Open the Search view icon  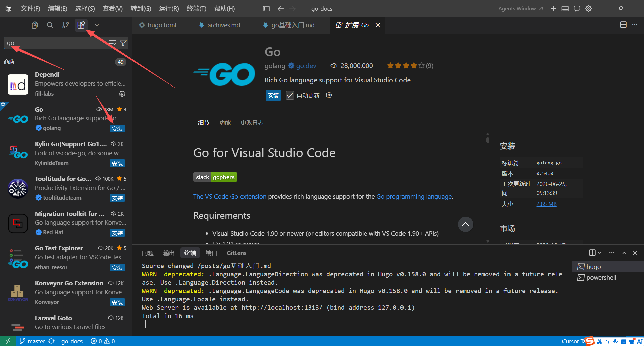click(x=50, y=25)
